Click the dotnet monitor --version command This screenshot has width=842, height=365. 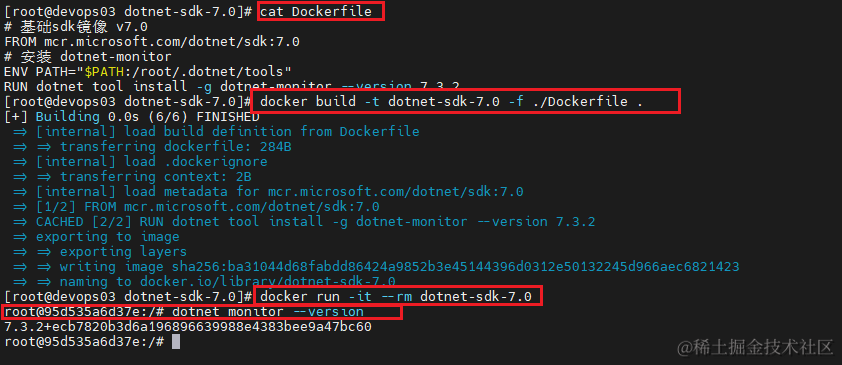tap(268, 312)
